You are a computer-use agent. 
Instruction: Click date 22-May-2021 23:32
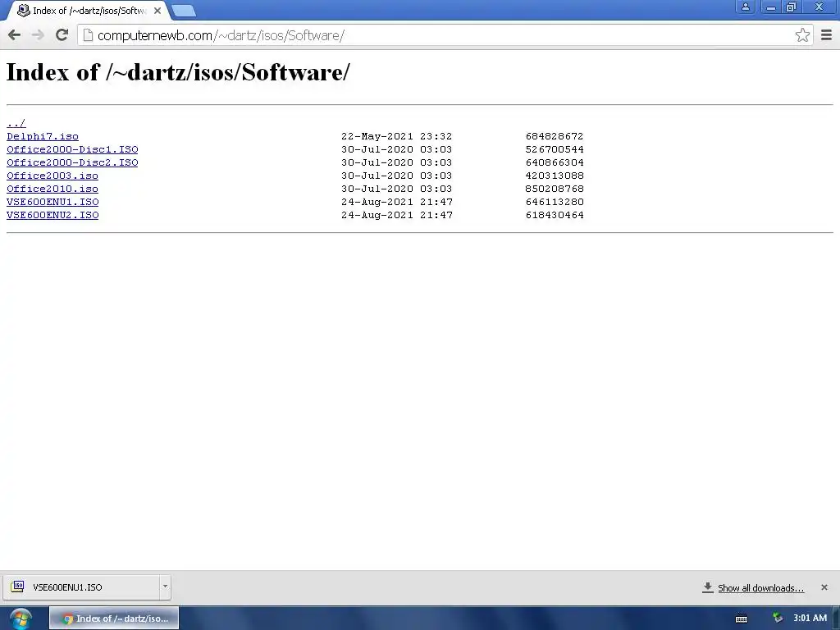[396, 137]
